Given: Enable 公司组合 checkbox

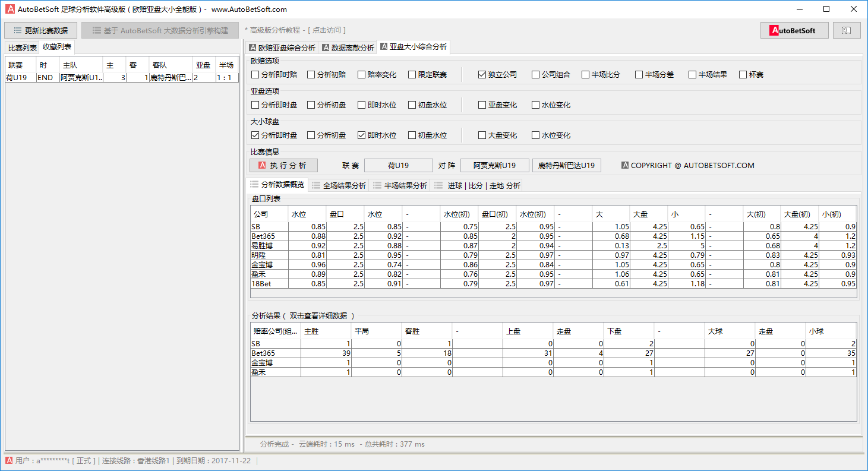Looking at the screenshot, I should click(551, 75).
